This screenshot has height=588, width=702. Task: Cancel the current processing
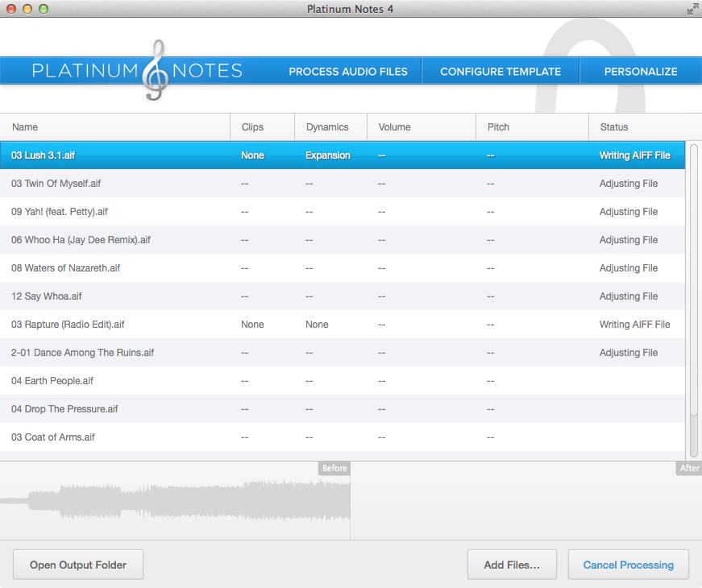(x=628, y=565)
